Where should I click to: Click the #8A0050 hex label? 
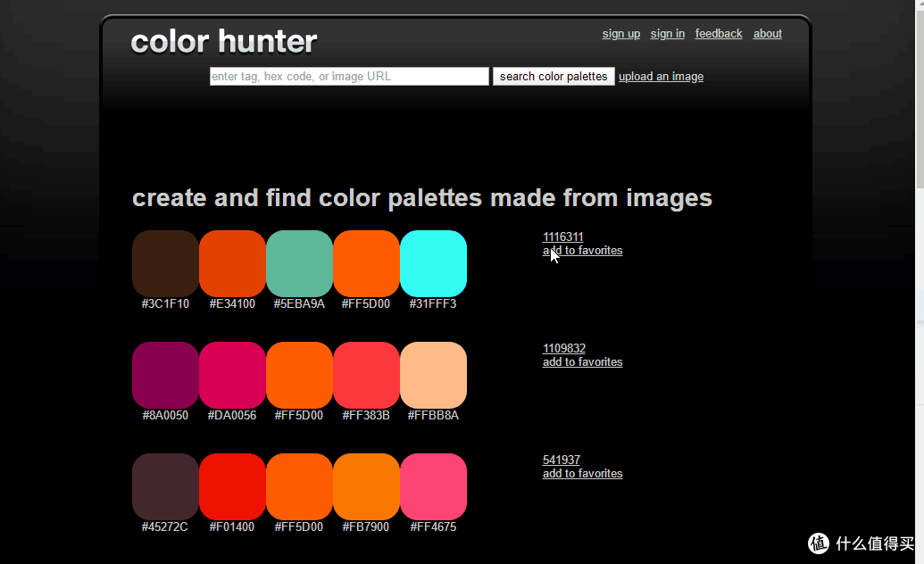coord(165,416)
